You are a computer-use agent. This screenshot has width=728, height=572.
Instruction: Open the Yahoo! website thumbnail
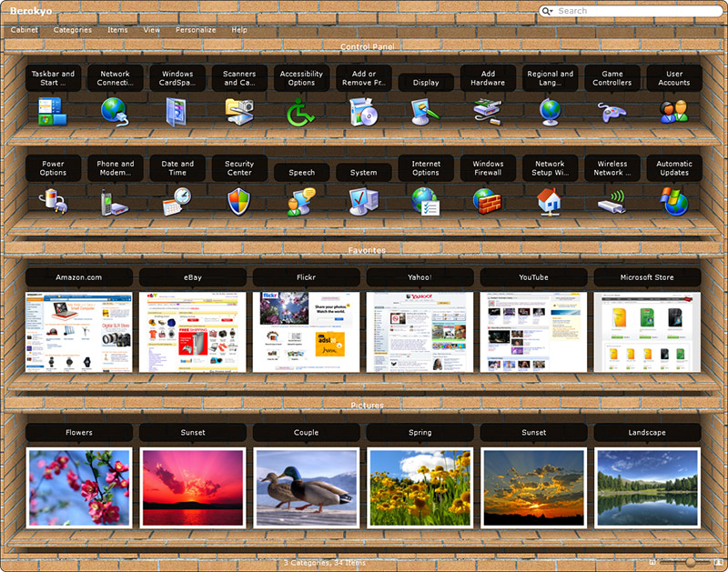(420, 332)
